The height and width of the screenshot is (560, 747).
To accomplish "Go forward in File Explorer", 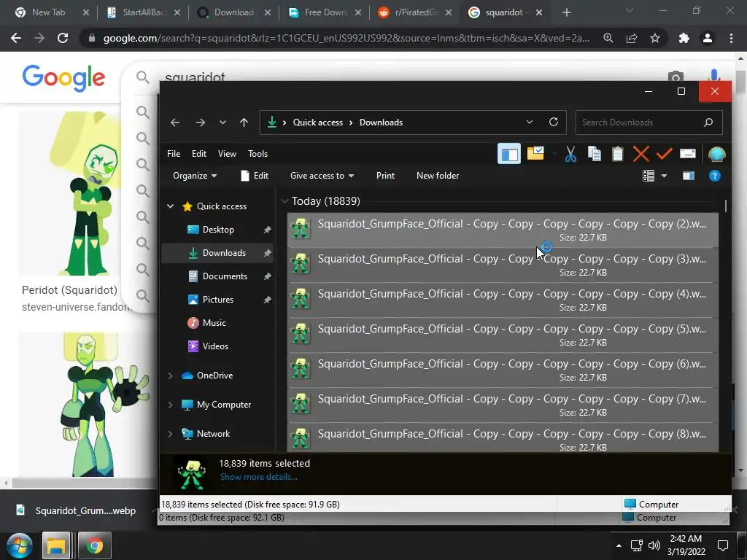I will coord(200,122).
